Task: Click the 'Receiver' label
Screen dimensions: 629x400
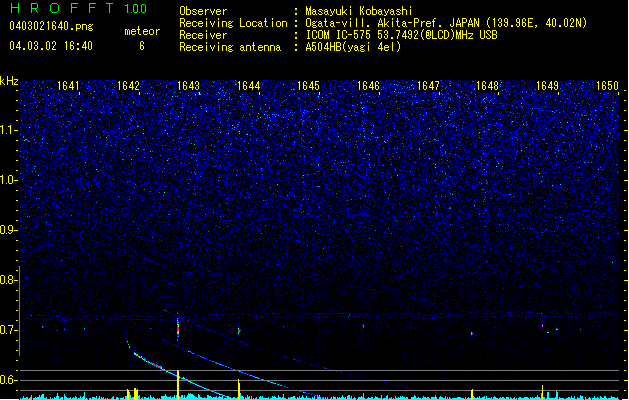Action: pyautogui.click(x=203, y=35)
